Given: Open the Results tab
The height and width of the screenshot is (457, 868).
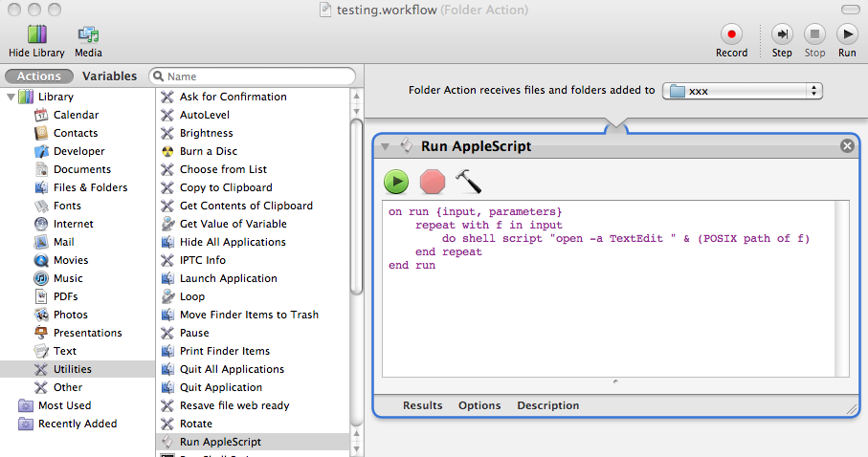Looking at the screenshot, I should tap(422, 405).
